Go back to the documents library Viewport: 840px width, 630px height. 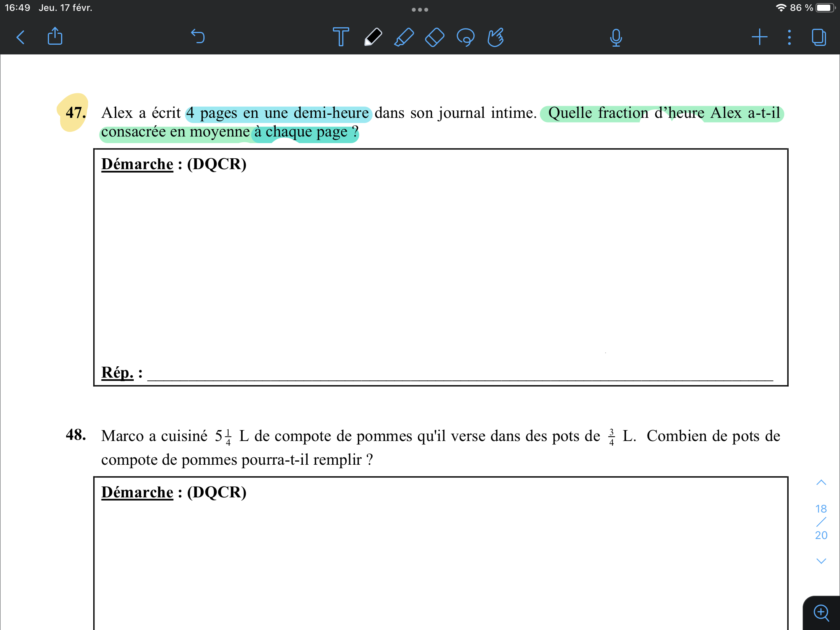pyautogui.click(x=21, y=37)
